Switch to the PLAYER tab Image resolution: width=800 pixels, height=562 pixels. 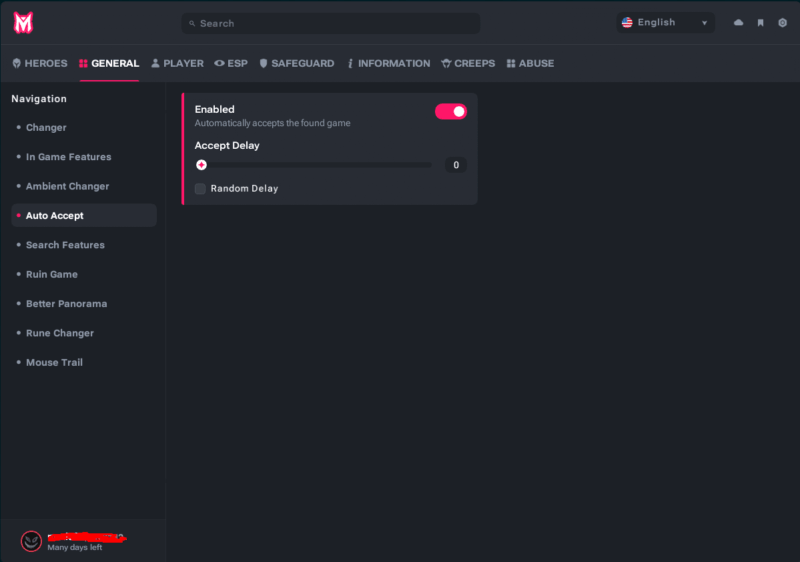tap(178, 63)
